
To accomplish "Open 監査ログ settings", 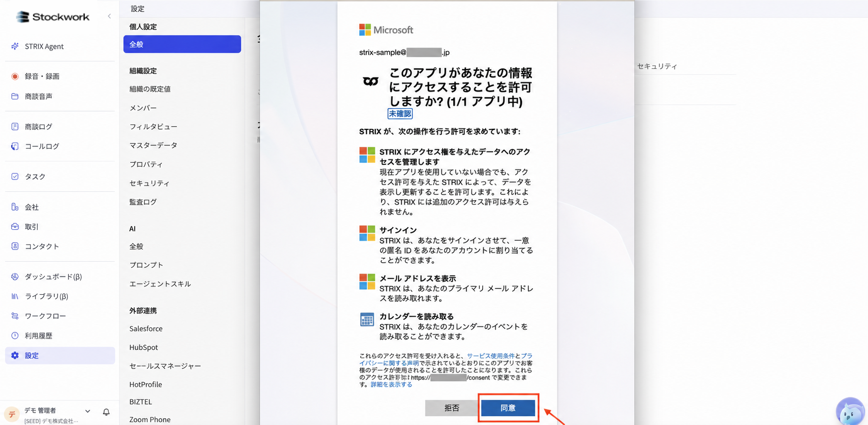I will click(143, 202).
